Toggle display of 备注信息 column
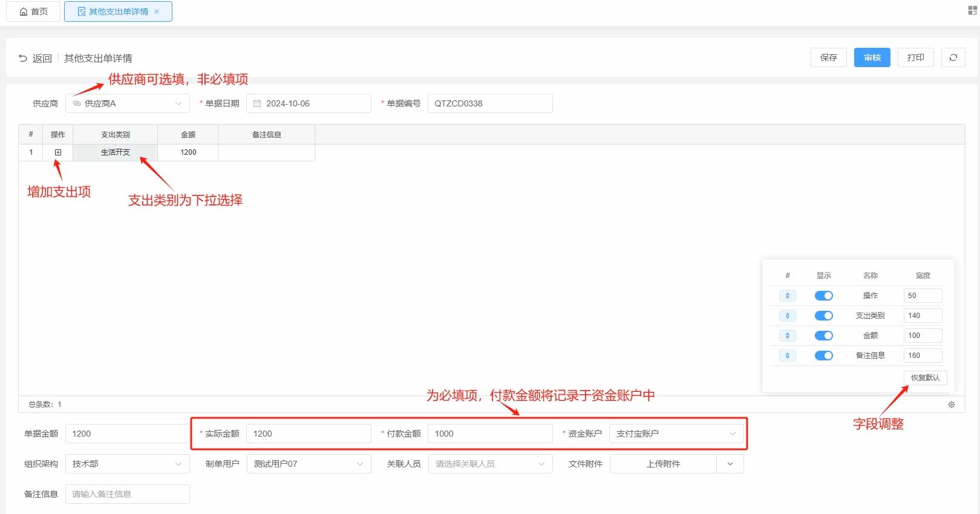980x514 pixels. (x=823, y=356)
